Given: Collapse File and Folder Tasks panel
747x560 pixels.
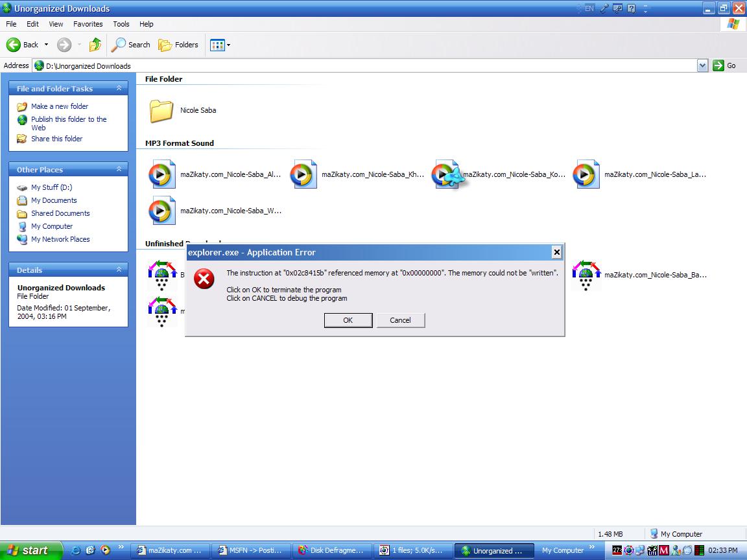Looking at the screenshot, I should pos(119,88).
